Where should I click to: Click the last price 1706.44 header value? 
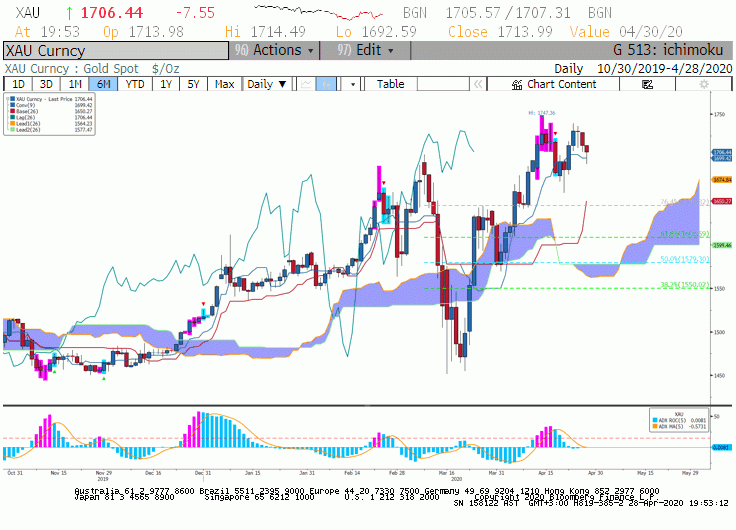[112, 13]
